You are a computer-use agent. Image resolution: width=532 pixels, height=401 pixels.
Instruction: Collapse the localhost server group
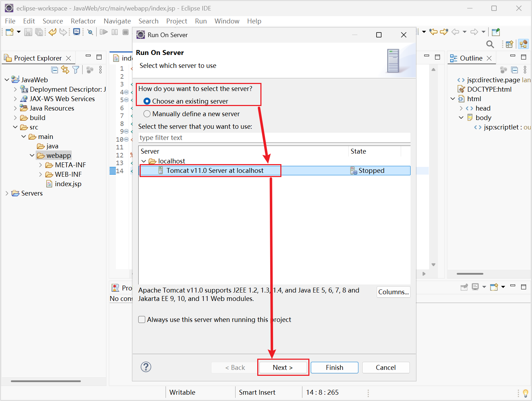[x=143, y=161]
